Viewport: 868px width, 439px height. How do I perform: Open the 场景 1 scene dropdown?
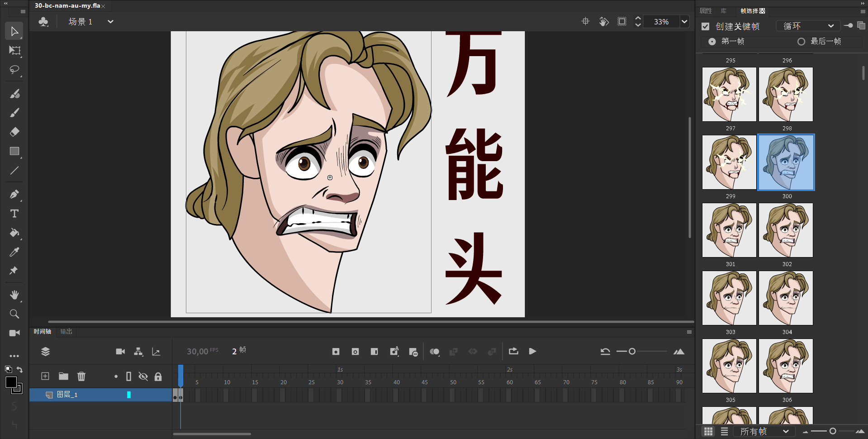point(110,22)
